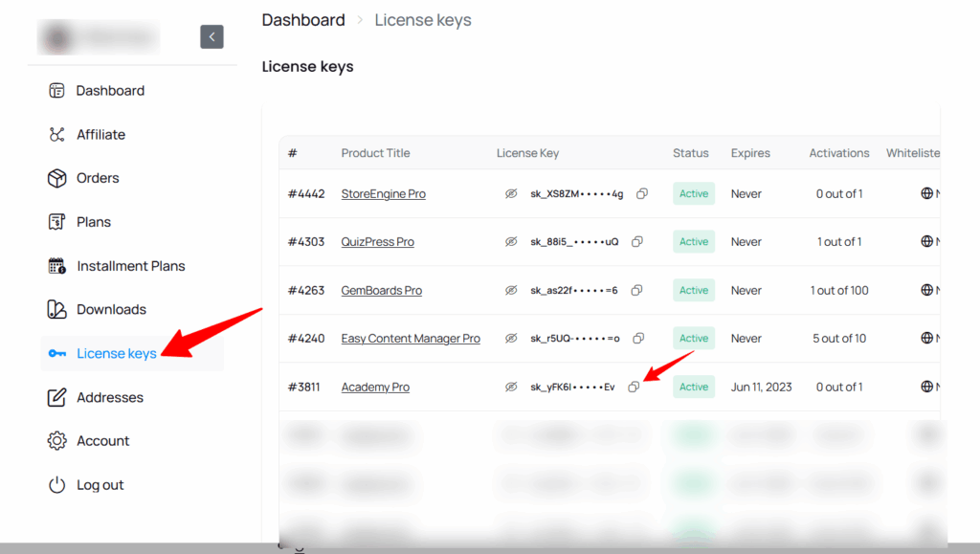The image size is (980, 554).
Task: Click the License keys key icon
Action: coord(56,353)
